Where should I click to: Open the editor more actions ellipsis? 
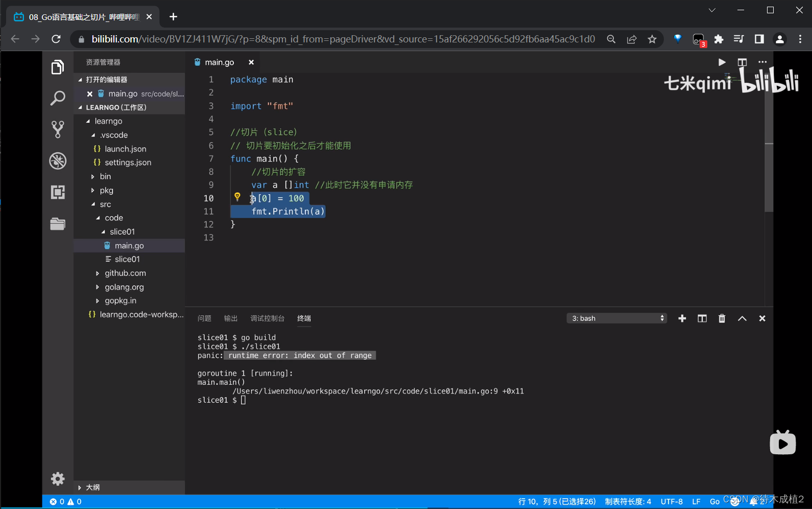[x=762, y=62]
